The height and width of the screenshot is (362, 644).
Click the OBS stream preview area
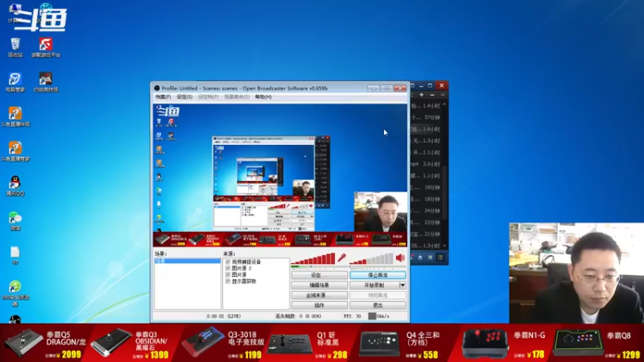280,175
